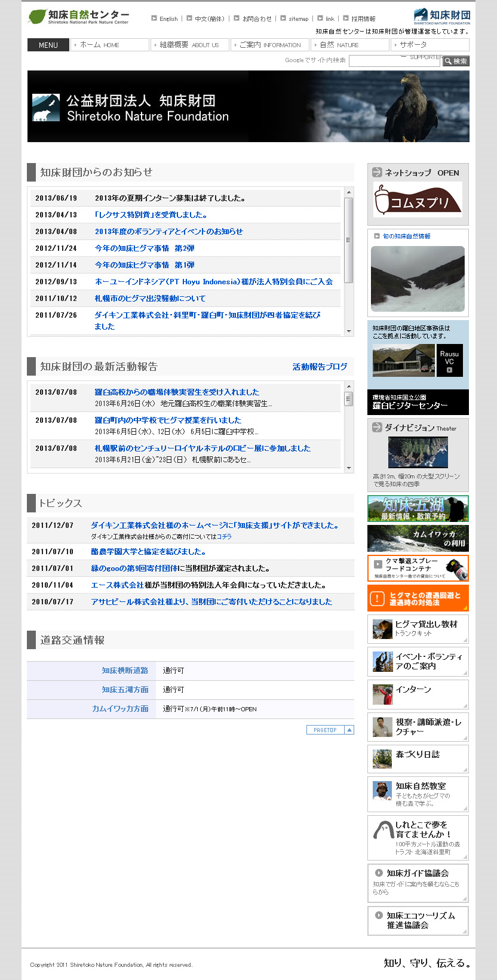Click the Shiretoko Nature Foundation eagle banner
This screenshot has height=980, width=497.
[x=249, y=106]
